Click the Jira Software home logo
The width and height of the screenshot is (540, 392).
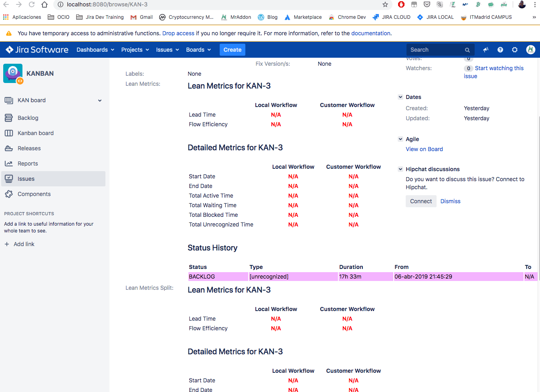coord(36,49)
